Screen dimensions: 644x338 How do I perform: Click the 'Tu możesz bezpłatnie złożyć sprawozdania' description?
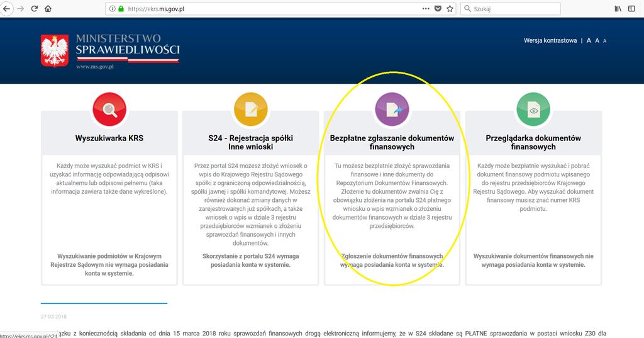coord(392,196)
